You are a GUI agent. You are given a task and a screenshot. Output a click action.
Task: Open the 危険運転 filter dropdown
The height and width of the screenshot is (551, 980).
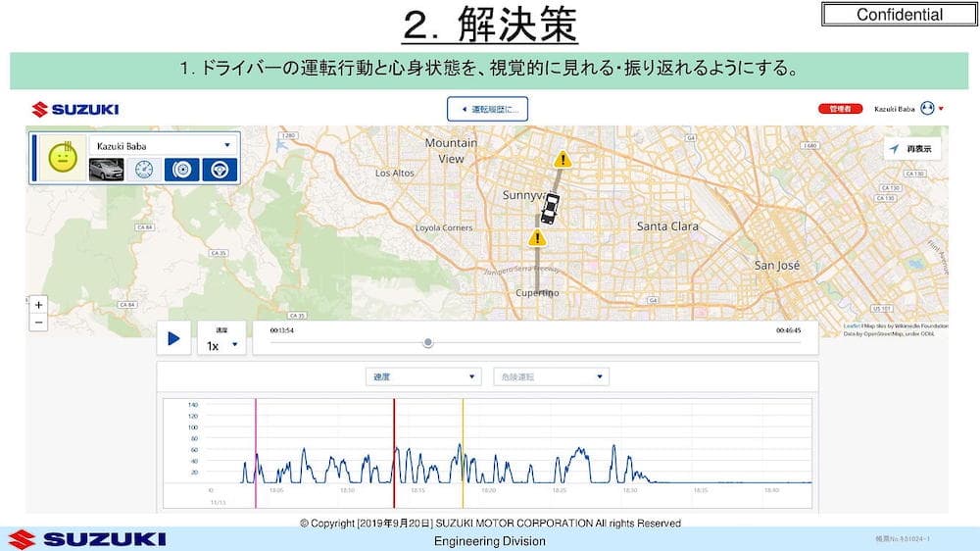[x=551, y=376]
